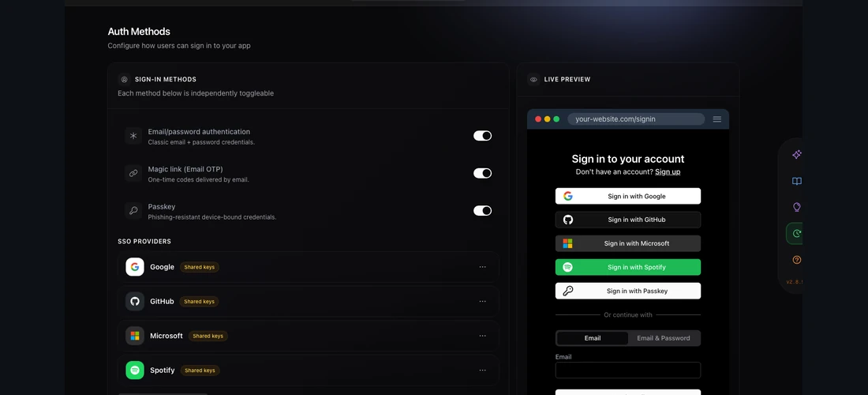Follow the Sign up link in preview
This screenshot has width=868, height=395.
point(668,171)
